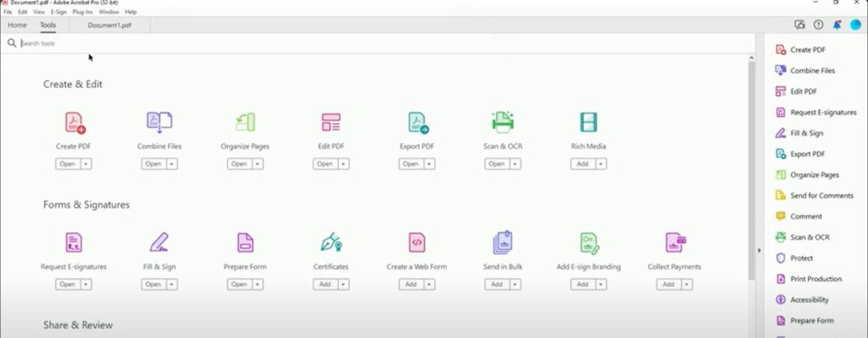Open the View menu
The width and height of the screenshot is (868, 338).
tap(39, 12)
